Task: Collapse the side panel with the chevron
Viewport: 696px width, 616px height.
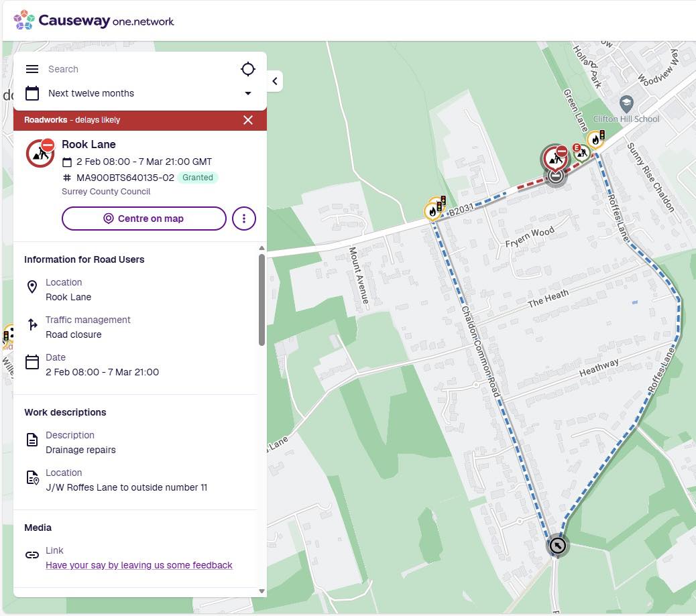Action: [x=274, y=82]
